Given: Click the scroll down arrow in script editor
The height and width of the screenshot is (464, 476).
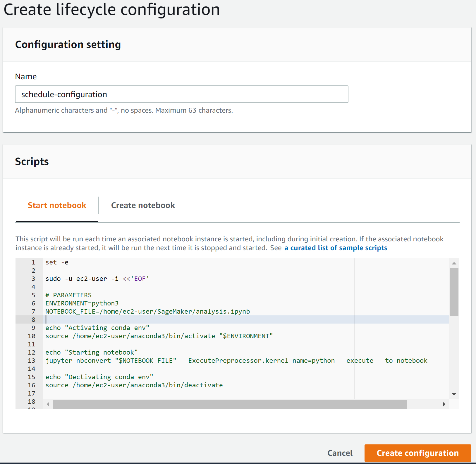Looking at the screenshot, I should tap(454, 394).
